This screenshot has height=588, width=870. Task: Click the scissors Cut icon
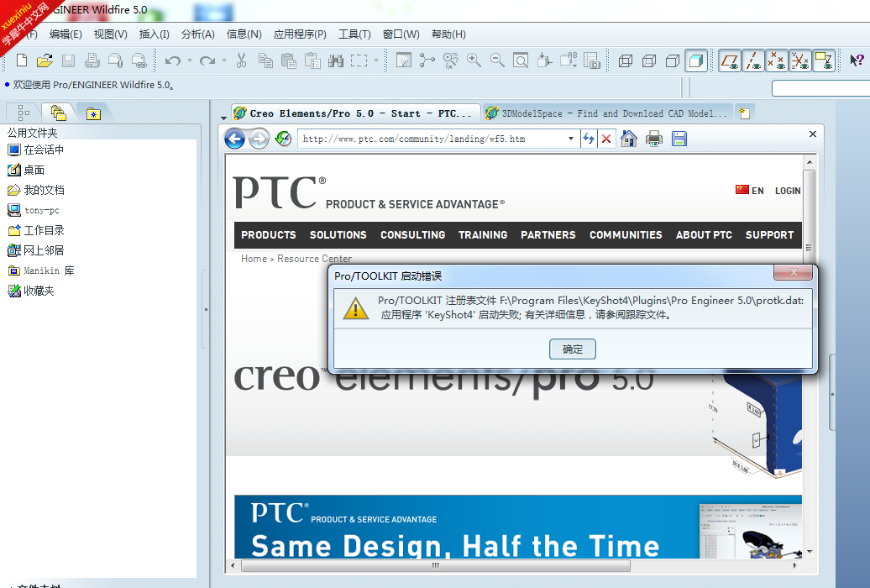tap(241, 60)
